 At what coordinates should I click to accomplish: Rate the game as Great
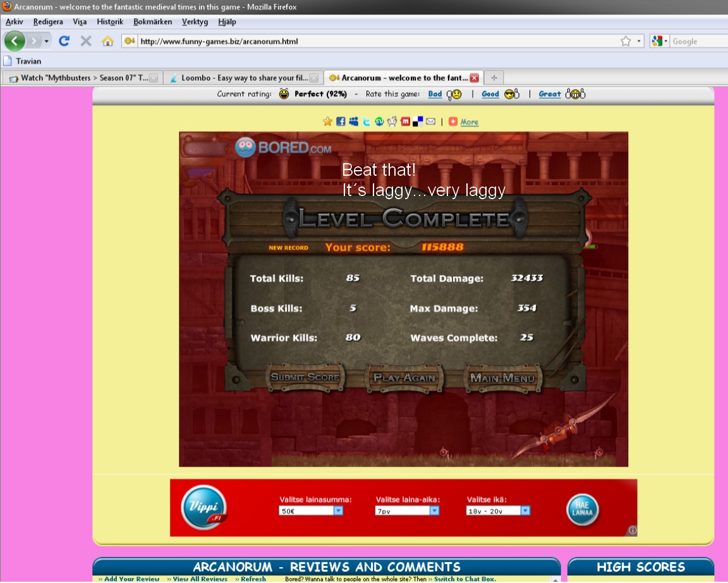550,94
